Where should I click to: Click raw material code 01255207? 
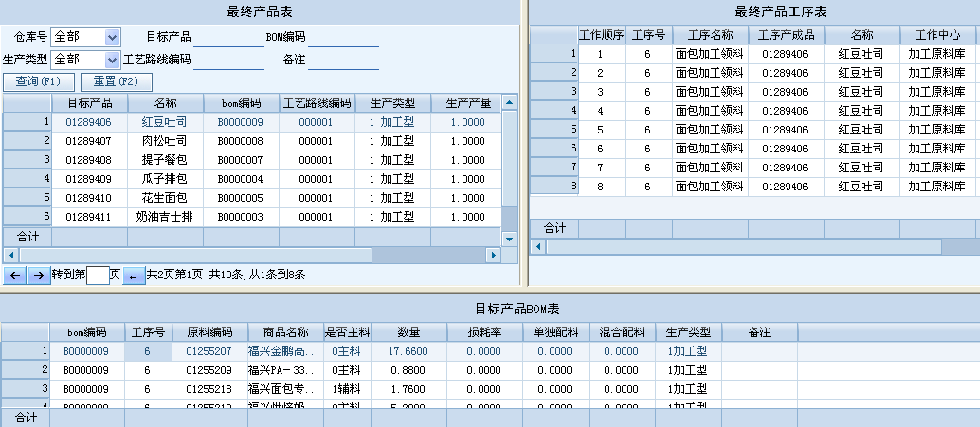tap(210, 351)
